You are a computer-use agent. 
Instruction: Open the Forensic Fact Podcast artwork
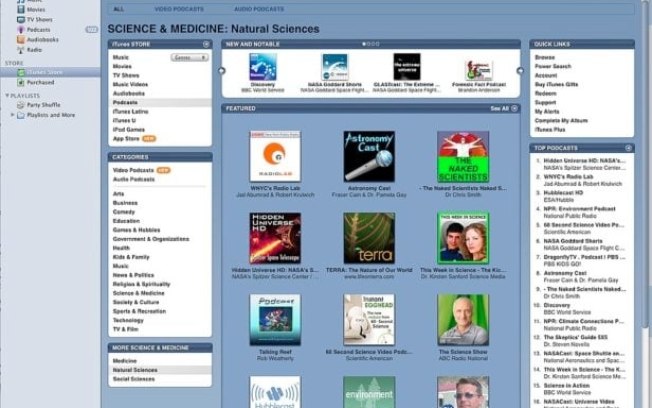tap(479, 69)
